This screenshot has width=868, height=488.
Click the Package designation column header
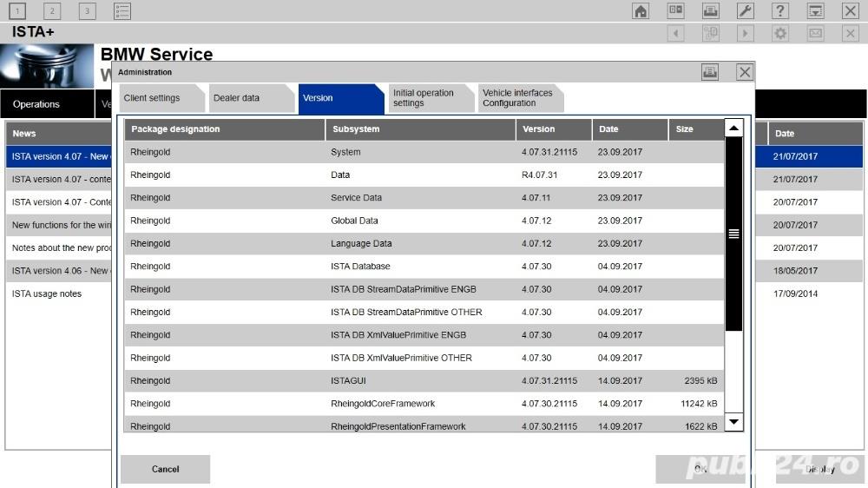(225, 129)
